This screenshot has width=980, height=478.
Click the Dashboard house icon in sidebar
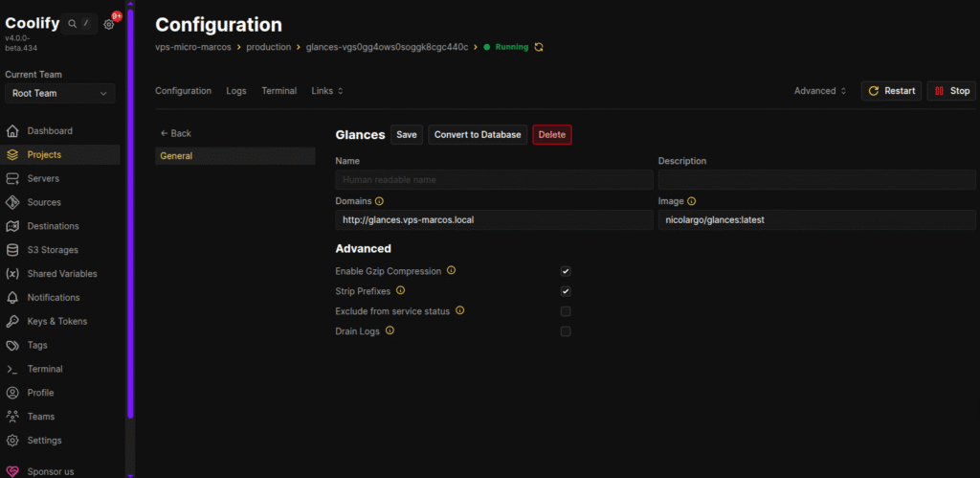[12, 131]
